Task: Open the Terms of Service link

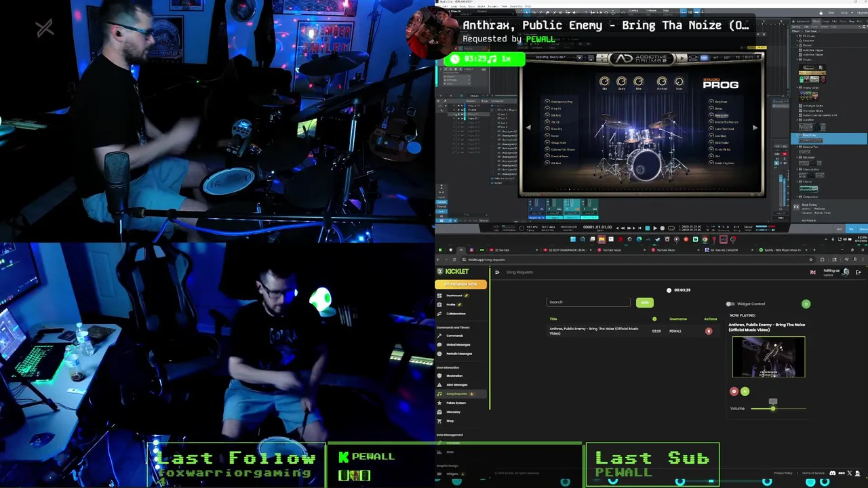Action: tap(813, 473)
